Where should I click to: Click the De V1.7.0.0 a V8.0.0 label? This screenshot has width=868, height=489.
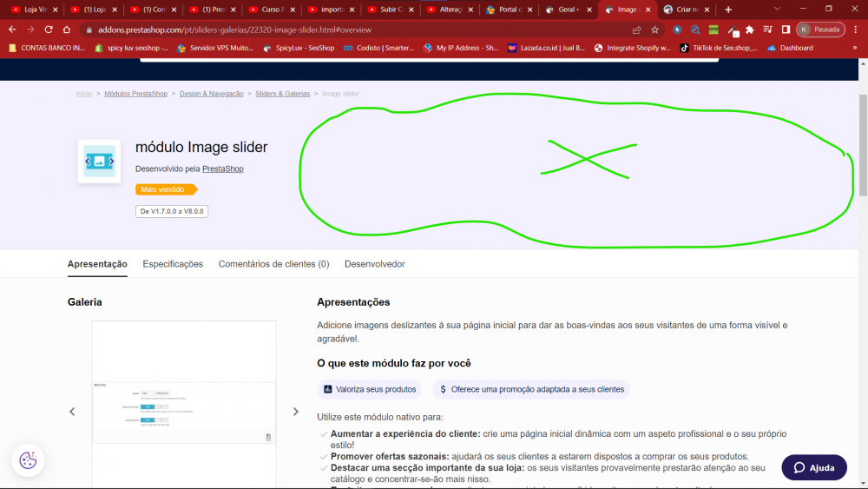[172, 211]
